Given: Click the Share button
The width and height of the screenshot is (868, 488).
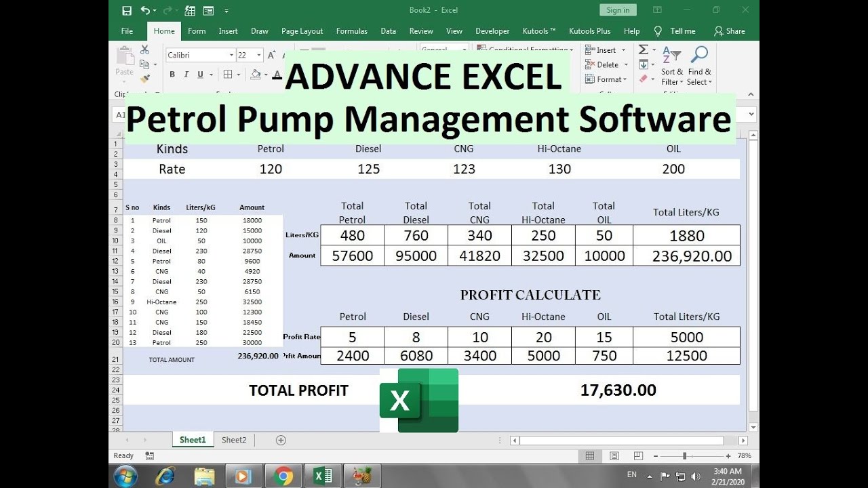Looking at the screenshot, I should pos(730,31).
